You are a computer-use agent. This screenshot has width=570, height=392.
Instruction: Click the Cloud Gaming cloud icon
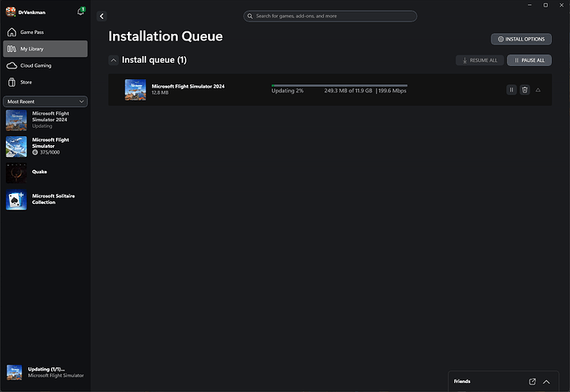coord(12,65)
